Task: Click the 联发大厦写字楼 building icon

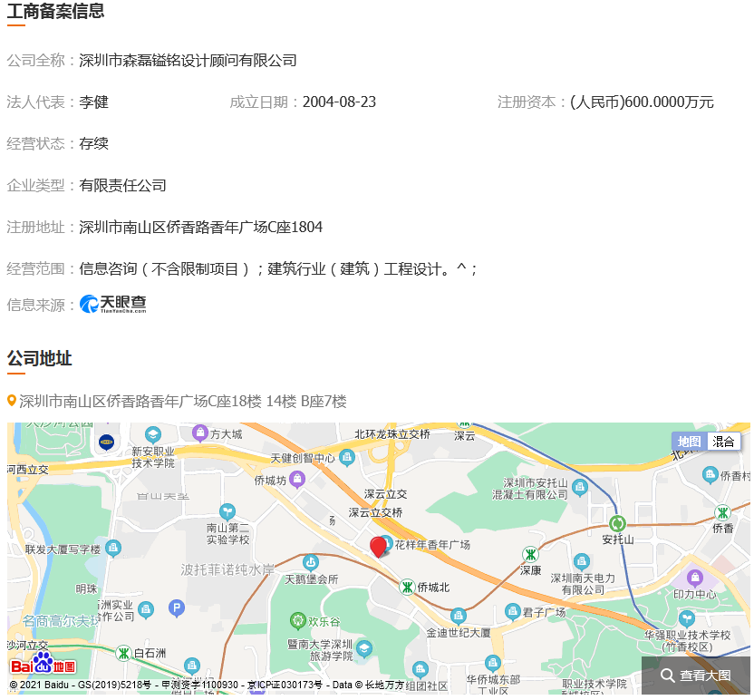Action: 113,548
